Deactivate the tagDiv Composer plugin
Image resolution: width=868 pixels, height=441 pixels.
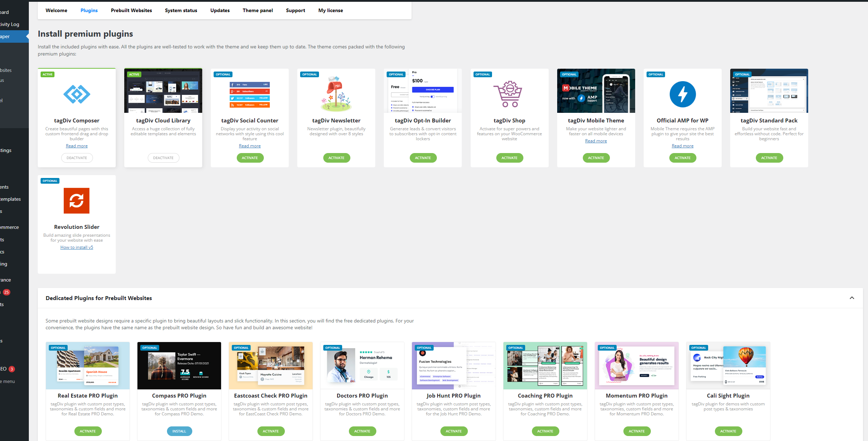77,158
